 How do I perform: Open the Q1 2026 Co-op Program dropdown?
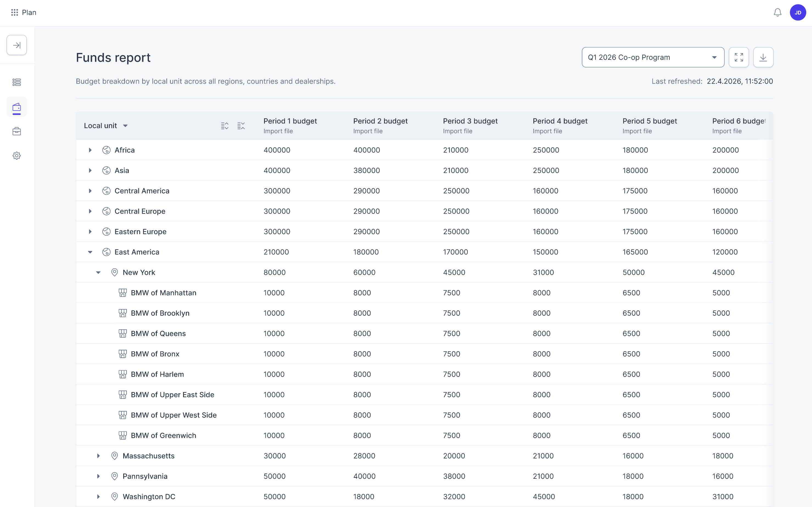[653, 57]
